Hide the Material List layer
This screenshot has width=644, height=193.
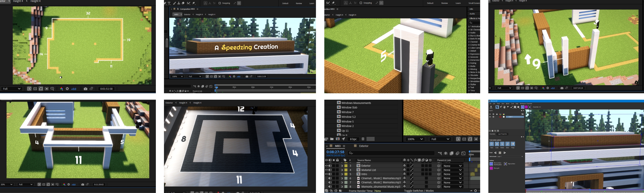(326, 170)
